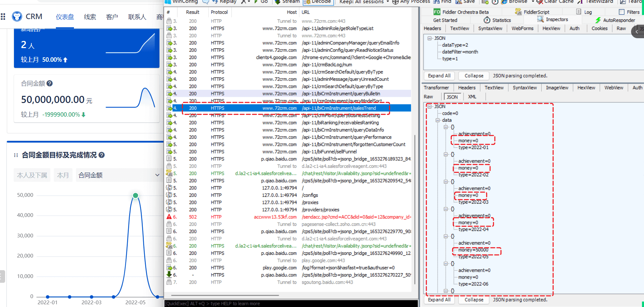Screen dimensions: 644x307
Task: Toggle the Filters checkbox
Action: coord(622,12)
